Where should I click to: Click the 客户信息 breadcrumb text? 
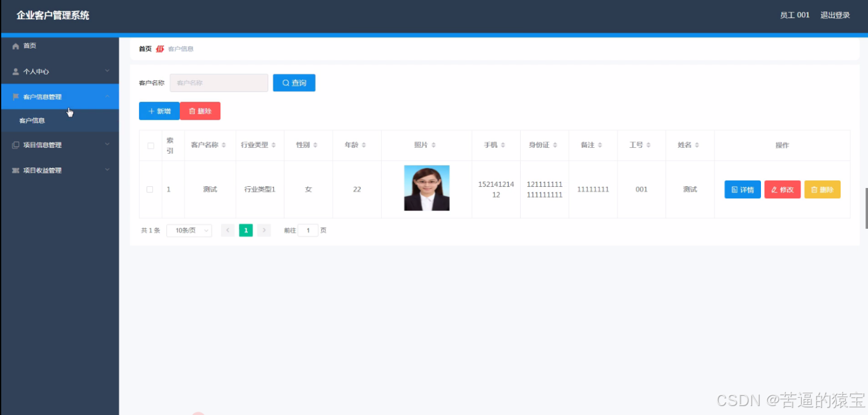point(181,49)
